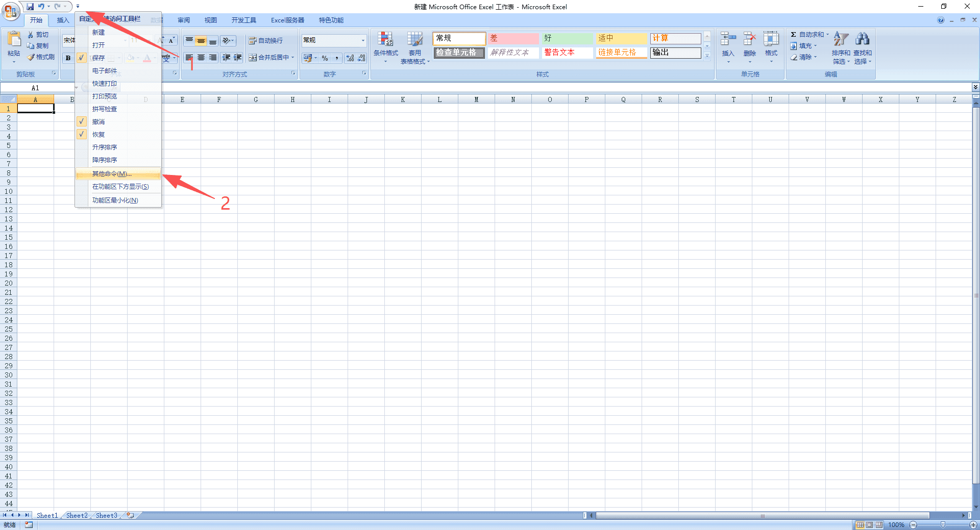
Task: Click the center text icon
Action: tap(201, 58)
